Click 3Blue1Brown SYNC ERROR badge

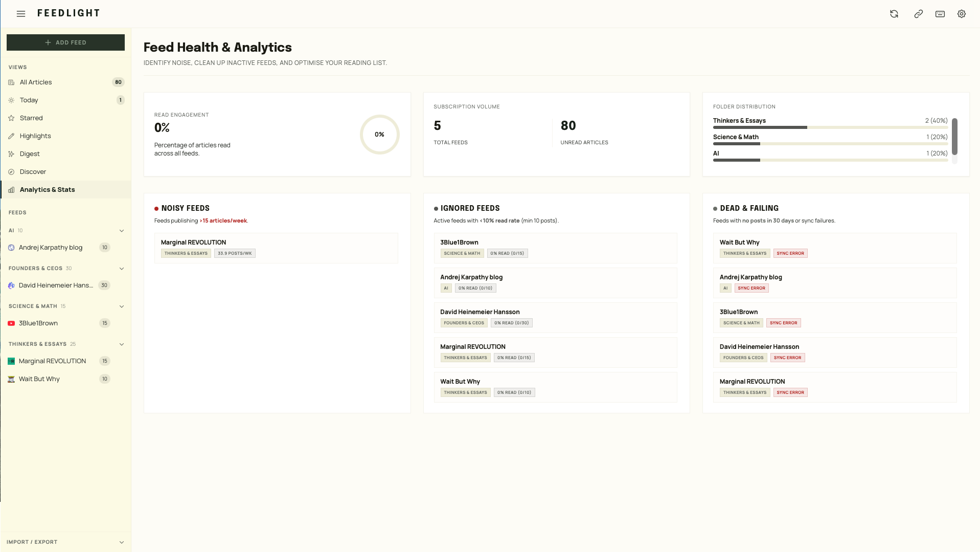click(784, 323)
